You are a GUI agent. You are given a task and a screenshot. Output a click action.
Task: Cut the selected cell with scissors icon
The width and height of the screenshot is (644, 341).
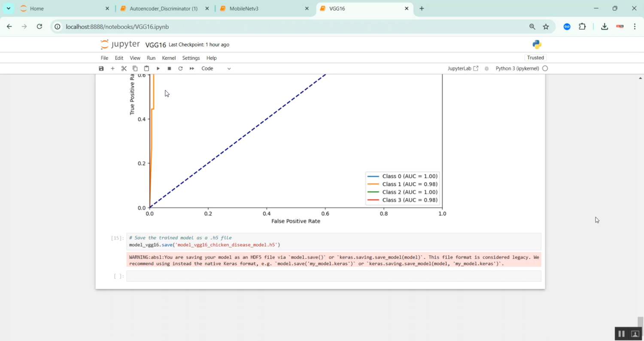point(124,69)
